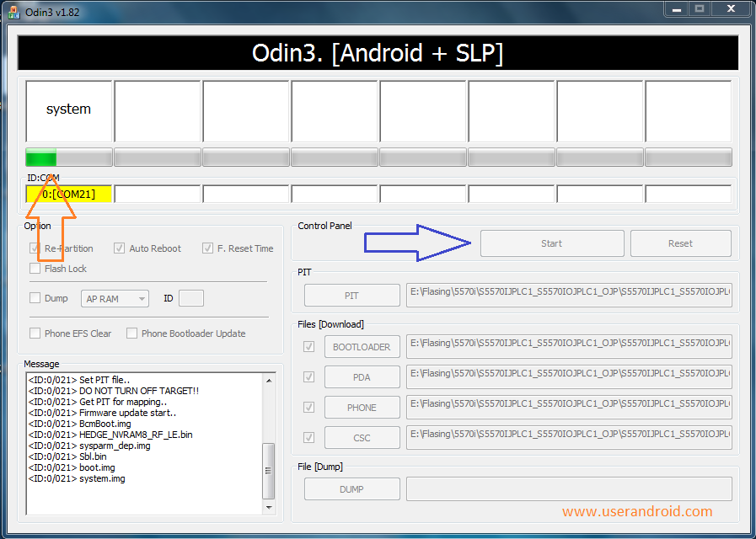Screen dimensions: 756x539
Task: Toggle the Re-Partition checkbox
Action: (x=35, y=248)
